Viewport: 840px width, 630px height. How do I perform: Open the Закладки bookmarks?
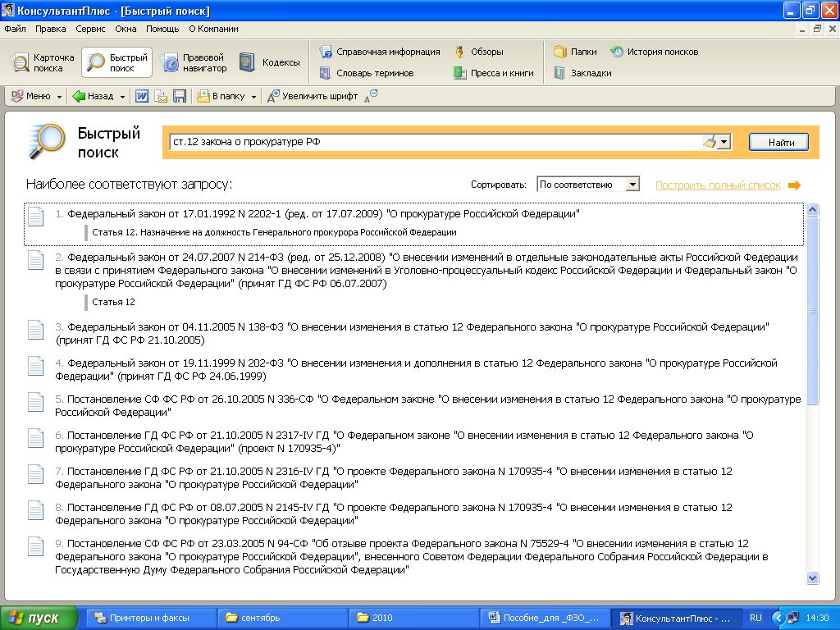click(x=582, y=73)
